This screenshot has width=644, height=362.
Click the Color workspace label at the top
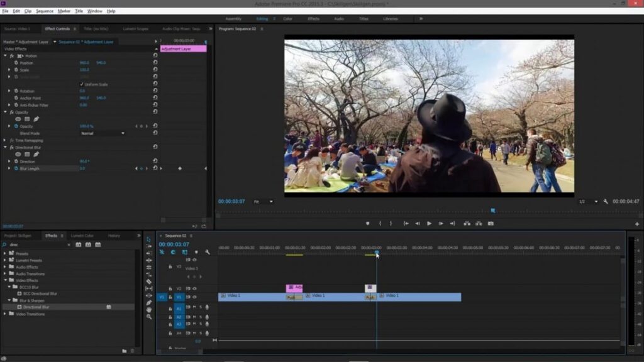(x=287, y=19)
